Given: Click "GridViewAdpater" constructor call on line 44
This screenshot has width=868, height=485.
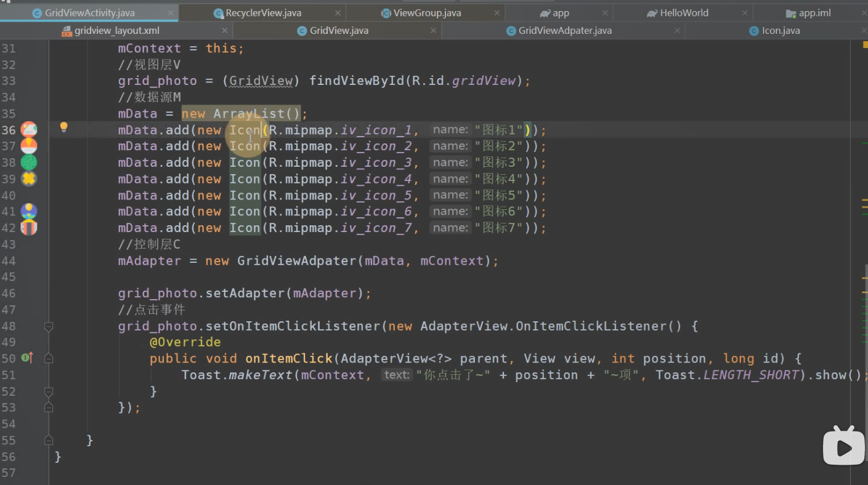Looking at the screenshot, I should (x=297, y=260).
